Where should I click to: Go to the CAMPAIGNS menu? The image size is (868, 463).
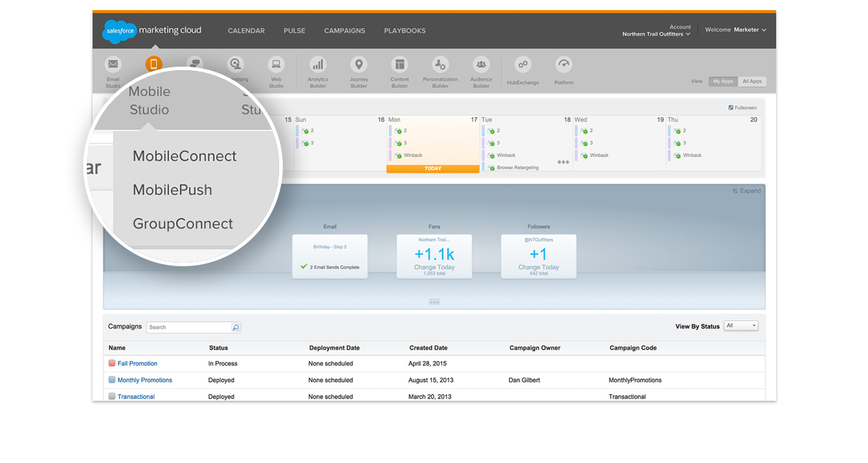pos(344,30)
